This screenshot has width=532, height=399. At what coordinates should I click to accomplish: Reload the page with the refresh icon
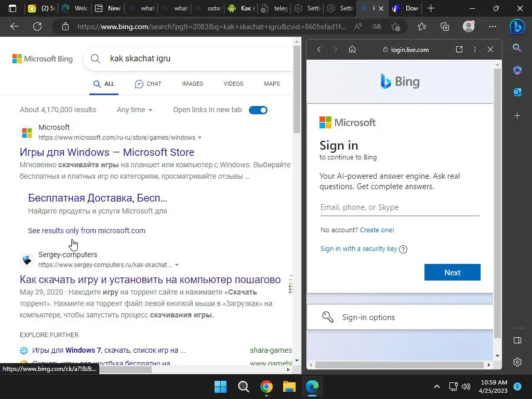37,26
